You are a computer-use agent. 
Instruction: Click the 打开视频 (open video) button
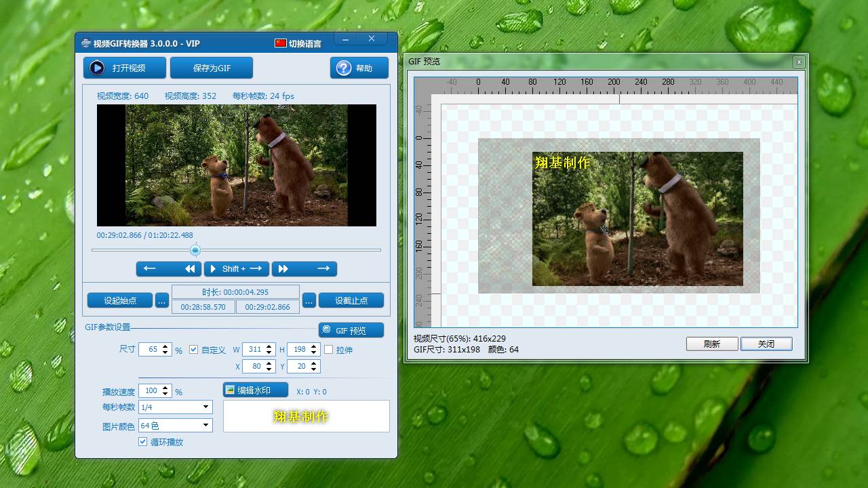[x=124, y=68]
